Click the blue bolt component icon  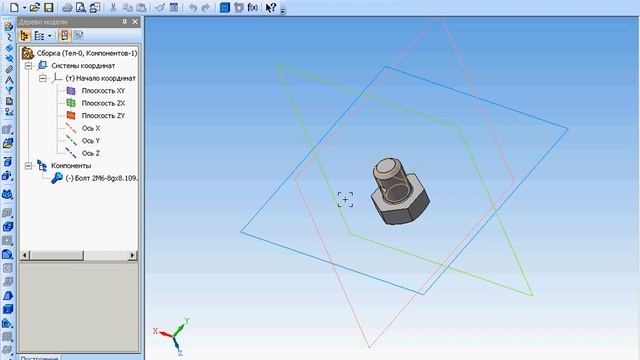pyautogui.click(x=57, y=178)
